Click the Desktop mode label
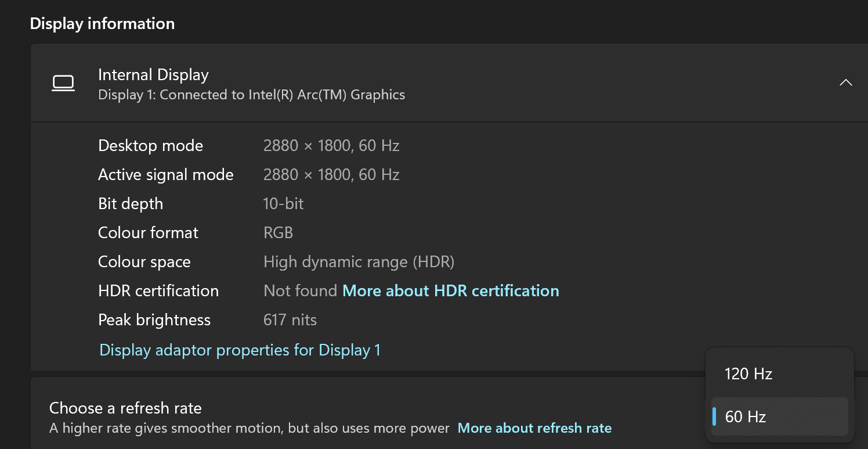The image size is (868, 449). click(x=150, y=145)
